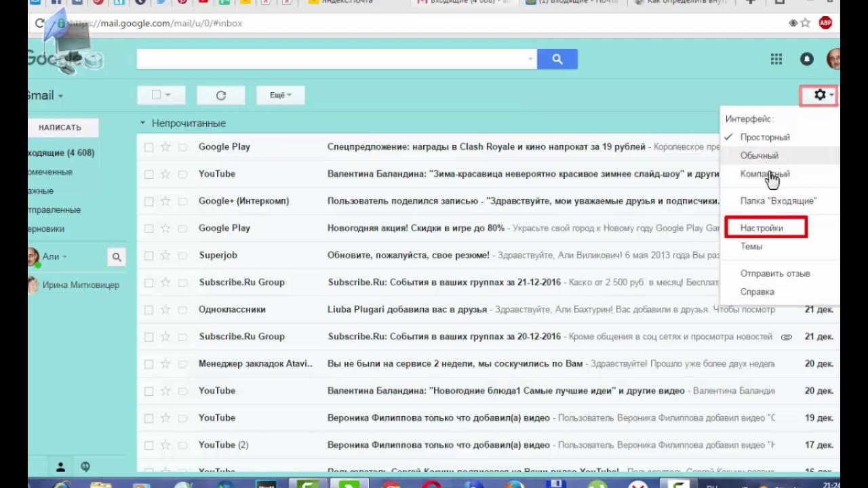The image size is (868, 488).
Task: Reload the page with the browser refresh icon
Action: pos(40,23)
